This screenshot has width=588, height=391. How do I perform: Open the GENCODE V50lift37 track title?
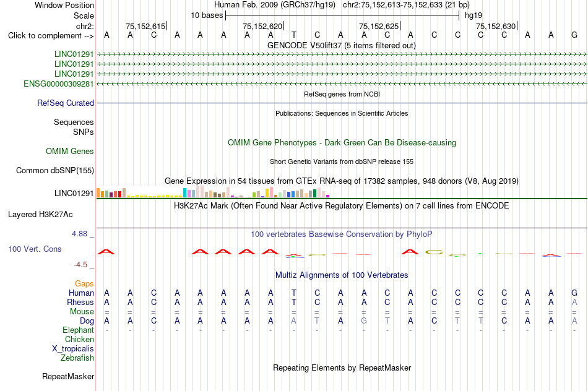[x=342, y=46]
